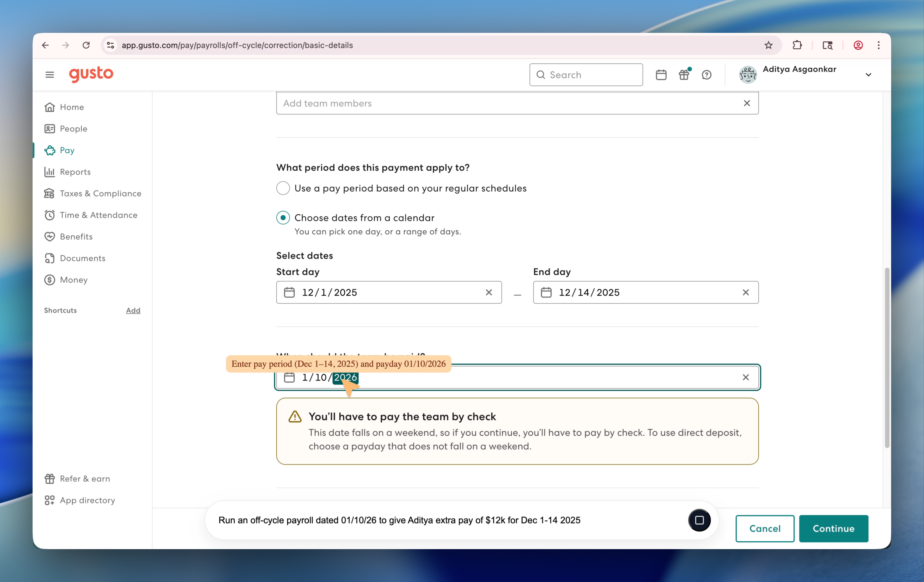This screenshot has width=924, height=582.
Task: Clear the End day date with the X
Action: (745, 292)
